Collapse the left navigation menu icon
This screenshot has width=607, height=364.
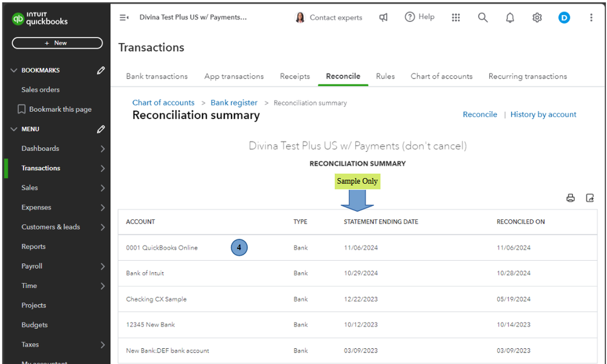click(x=124, y=18)
